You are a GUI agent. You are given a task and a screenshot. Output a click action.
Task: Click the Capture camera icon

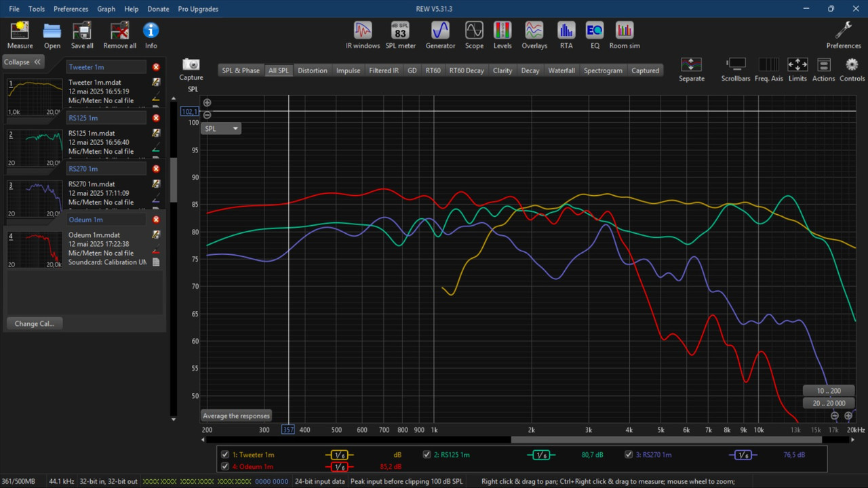[191, 64]
